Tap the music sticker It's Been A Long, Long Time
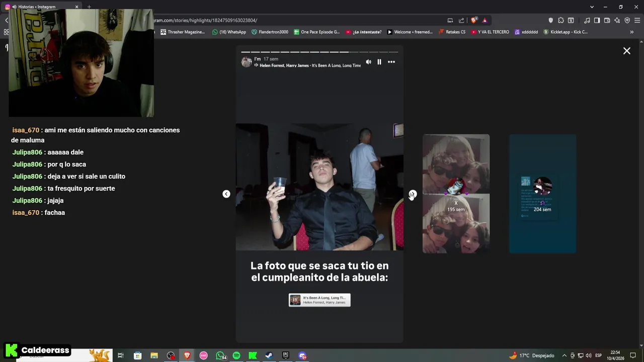This screenshot has height=362, width=644. 319,300
